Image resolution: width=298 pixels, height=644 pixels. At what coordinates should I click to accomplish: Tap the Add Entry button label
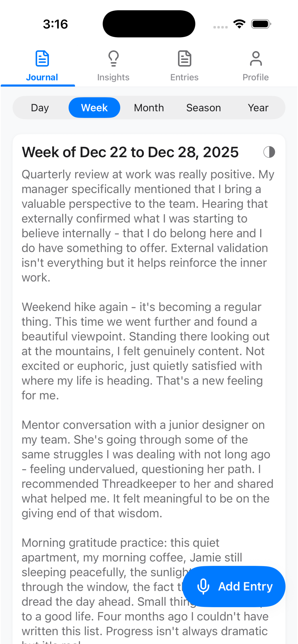point(245,586)
